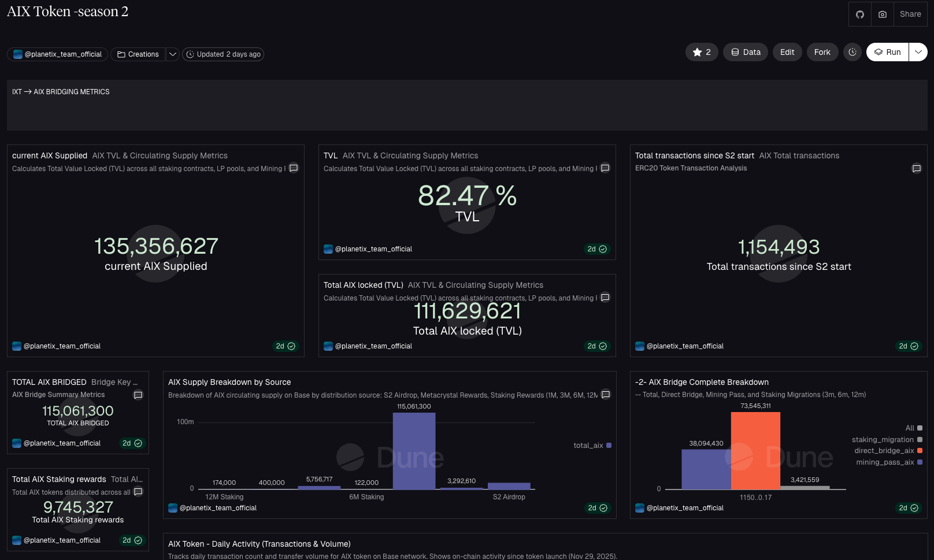Open the schedule clock icon beside Fork

point(853,52)
